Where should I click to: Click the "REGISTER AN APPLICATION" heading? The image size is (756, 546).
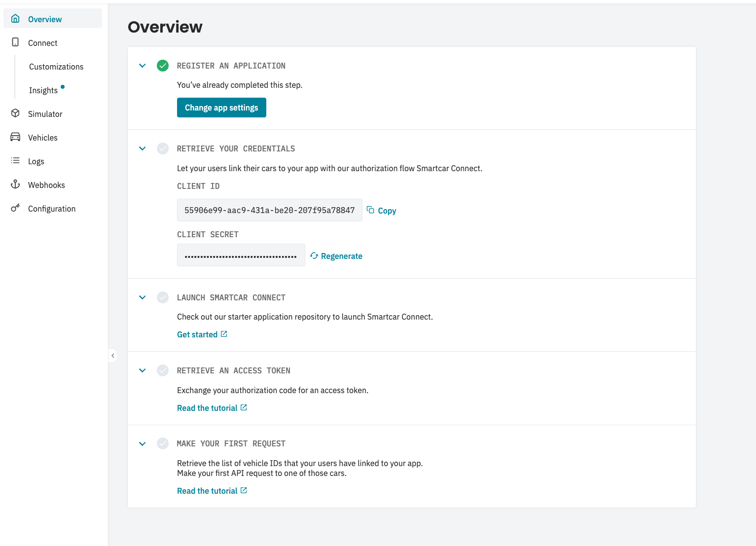(231, 66)
